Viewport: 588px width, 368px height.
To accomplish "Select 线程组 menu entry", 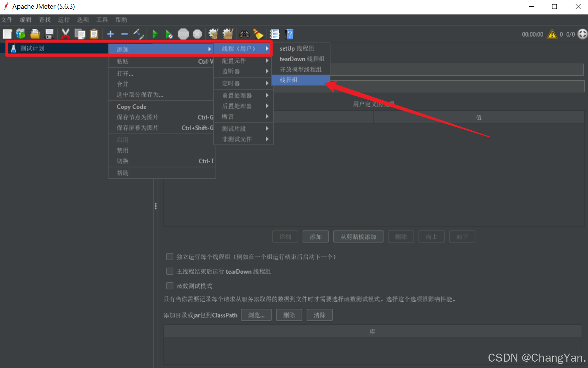I will click(301, 80).
